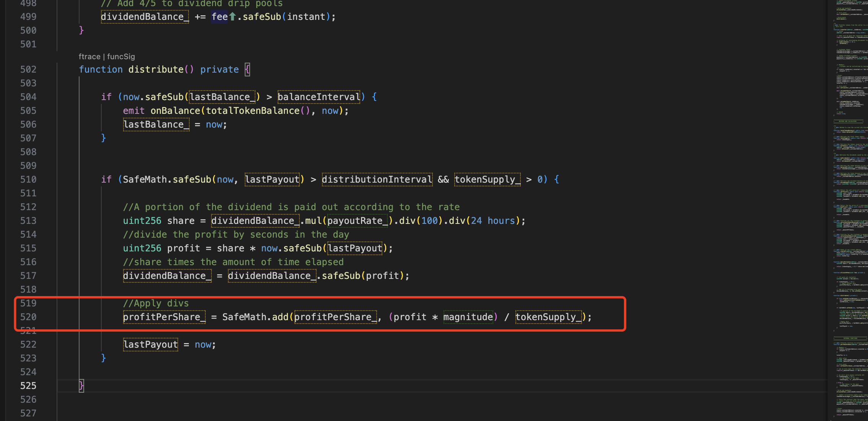Screen dimensions: 868x421
Task: Click SafeMath.add on line 520
Action: click(x=255, y=317)
